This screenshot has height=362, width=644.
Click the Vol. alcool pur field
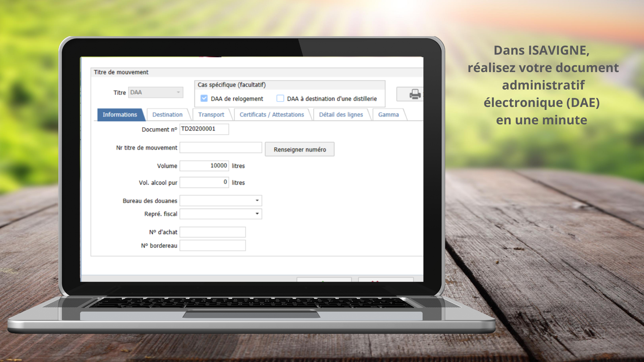(x=204, y=182)
